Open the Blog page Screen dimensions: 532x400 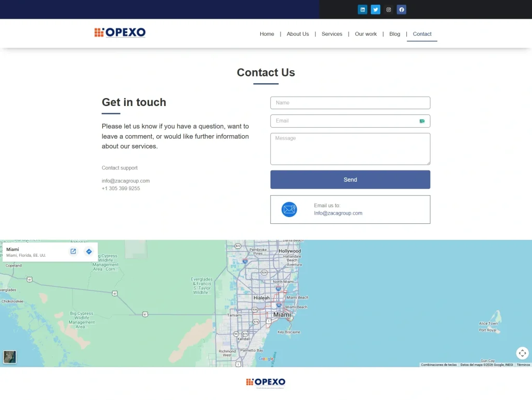(x=395, y=34)
